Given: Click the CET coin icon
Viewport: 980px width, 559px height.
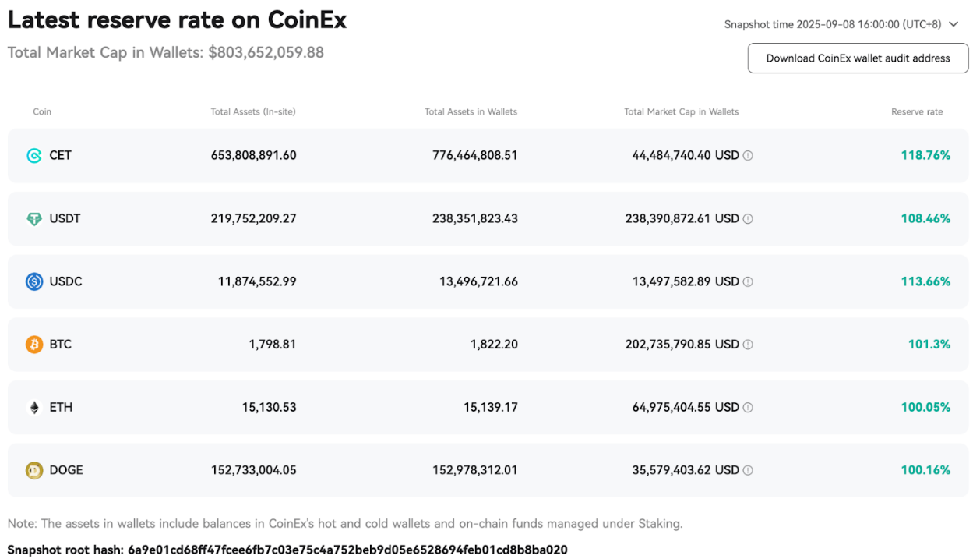Looking at the screenshot, I should pyautogui.click(x=34, y=155).
